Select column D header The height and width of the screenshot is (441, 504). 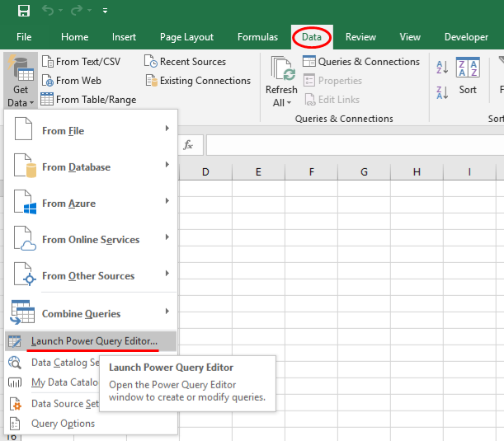tap(205, 171)
